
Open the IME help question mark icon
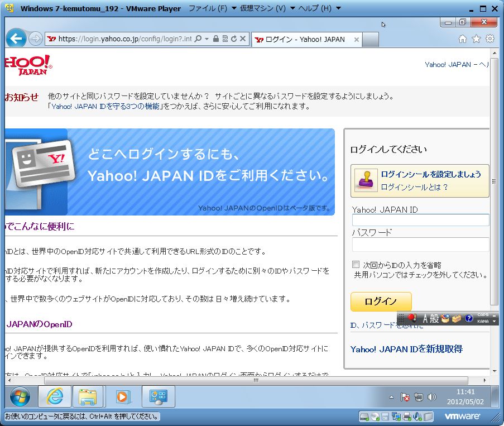(469, 318)
